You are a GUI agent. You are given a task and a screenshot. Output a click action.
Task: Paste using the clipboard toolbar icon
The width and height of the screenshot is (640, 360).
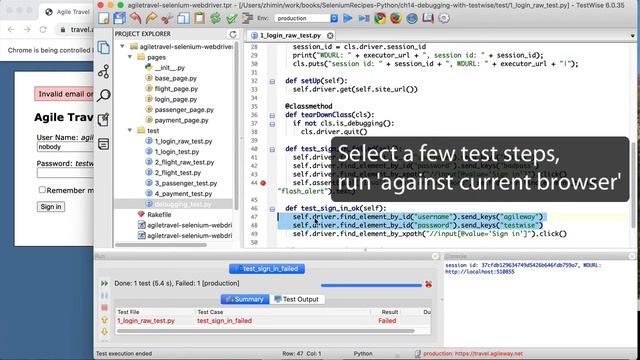pyautogui.click(x=199, y=18)
